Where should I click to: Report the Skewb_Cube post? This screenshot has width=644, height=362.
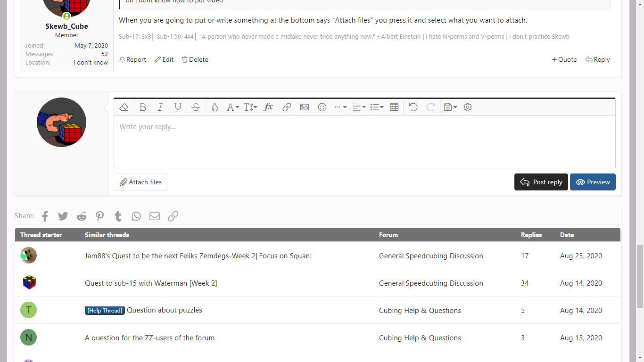(x=132, y=59)
